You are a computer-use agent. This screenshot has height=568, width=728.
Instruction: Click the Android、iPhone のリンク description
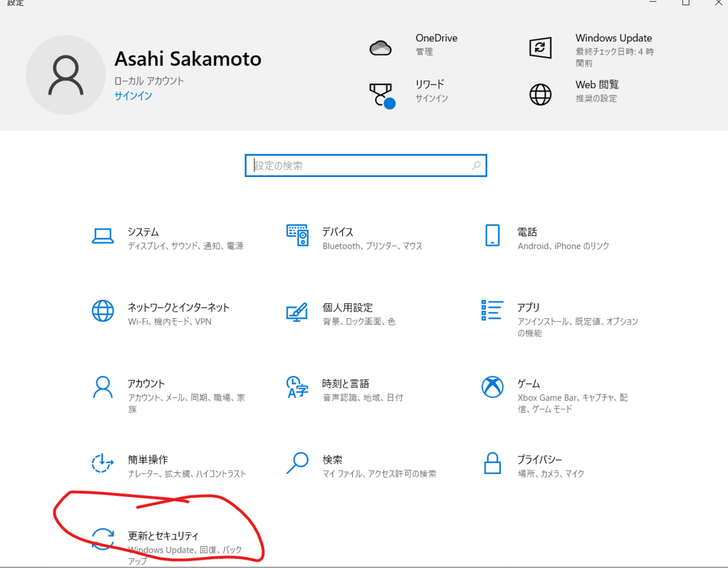(564, 246)
